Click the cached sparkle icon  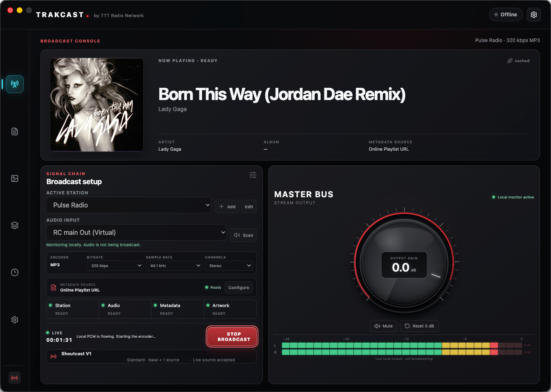click(x=510, y=60)
